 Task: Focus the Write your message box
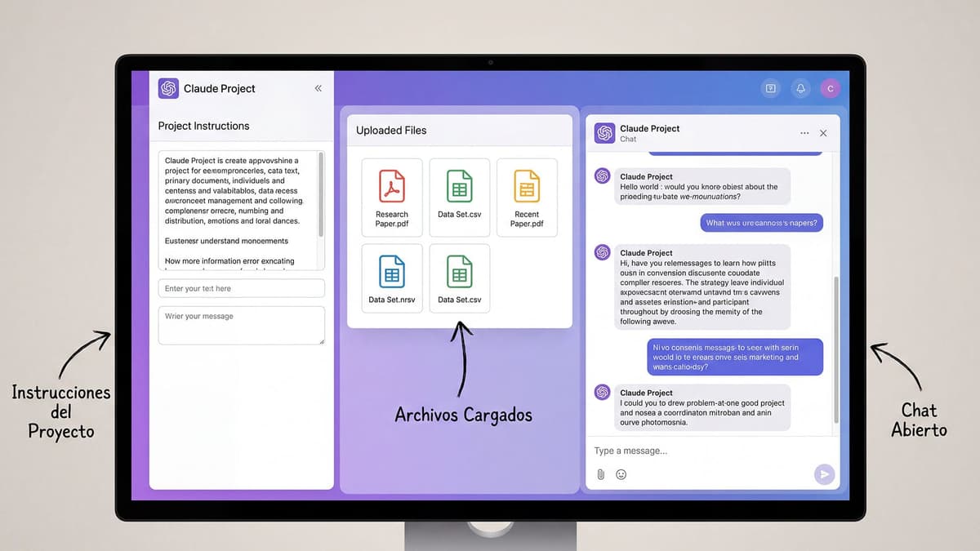[241, 325]
